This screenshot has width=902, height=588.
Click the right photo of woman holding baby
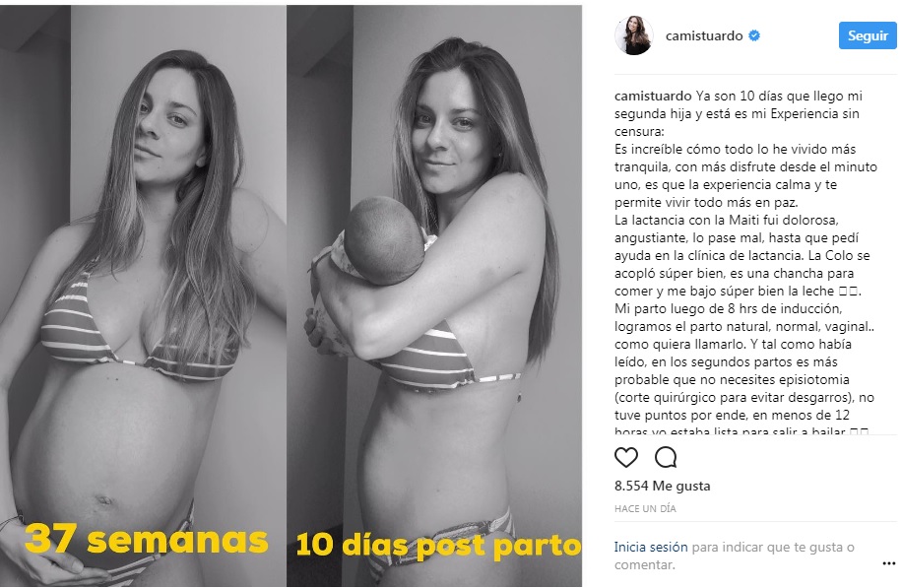(x=434, y=295)
